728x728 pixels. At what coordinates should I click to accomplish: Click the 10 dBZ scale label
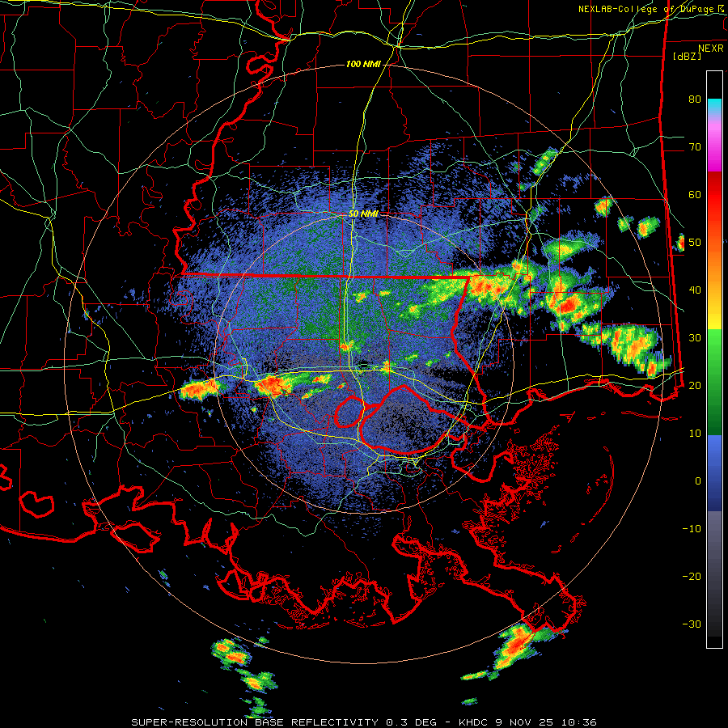tap(695, 434)
